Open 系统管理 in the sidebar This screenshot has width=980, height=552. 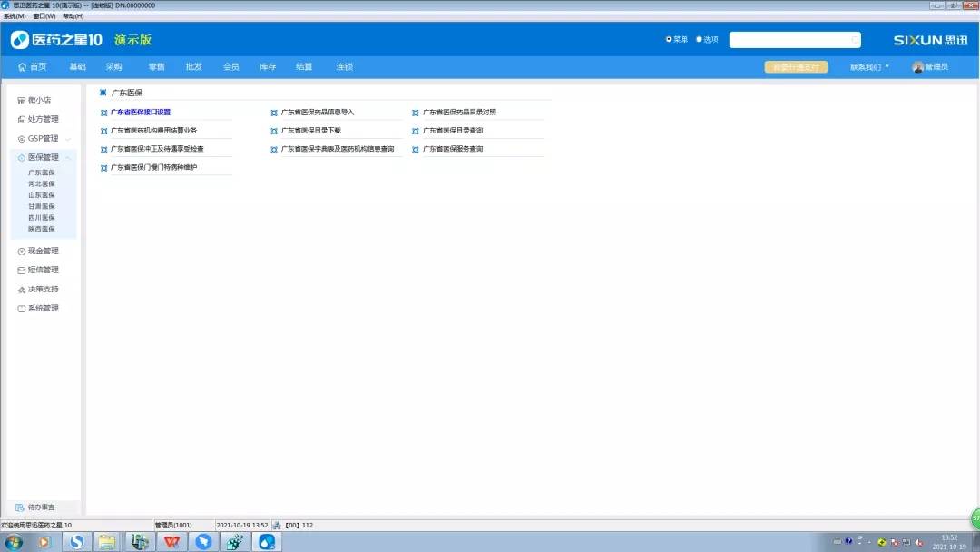pos(38,308)
